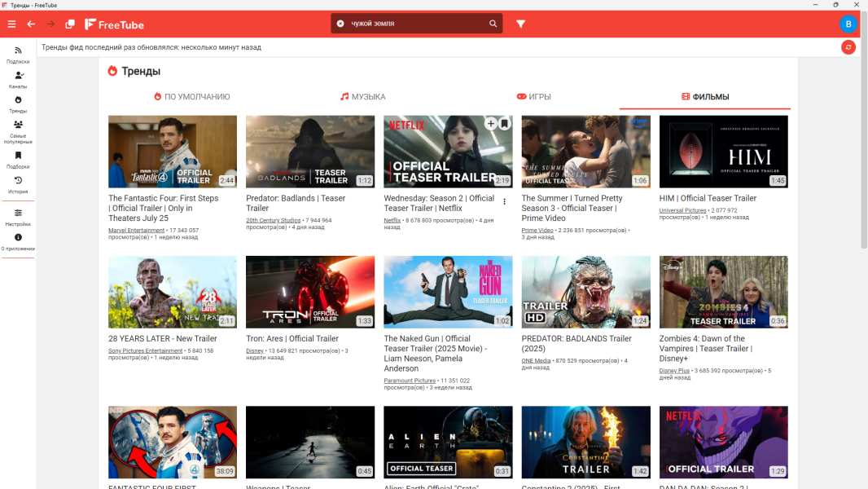Switch to the МУЗЫКА tab
The height and width of the screenshot is (489, 868).
(363, 97)
